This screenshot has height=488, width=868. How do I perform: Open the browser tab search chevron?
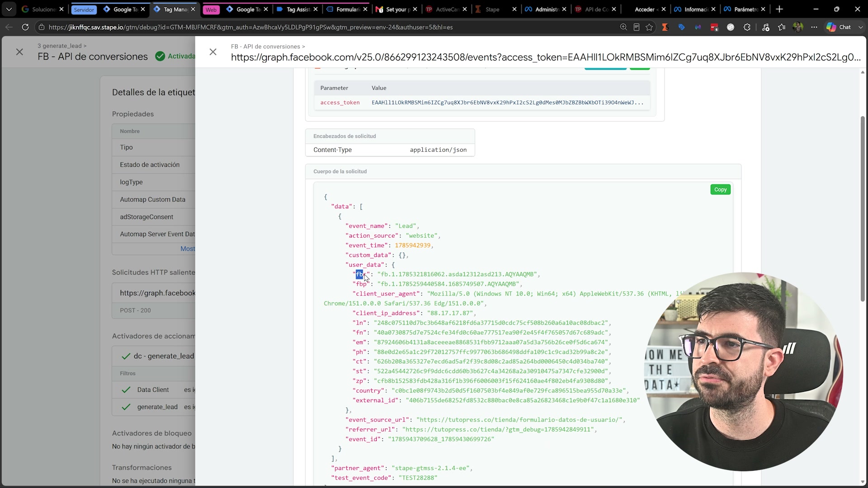(9, 9)
